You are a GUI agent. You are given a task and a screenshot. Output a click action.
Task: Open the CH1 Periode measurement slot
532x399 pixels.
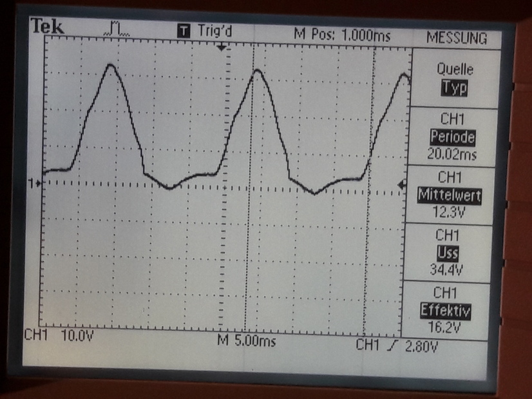click(456, 137)
